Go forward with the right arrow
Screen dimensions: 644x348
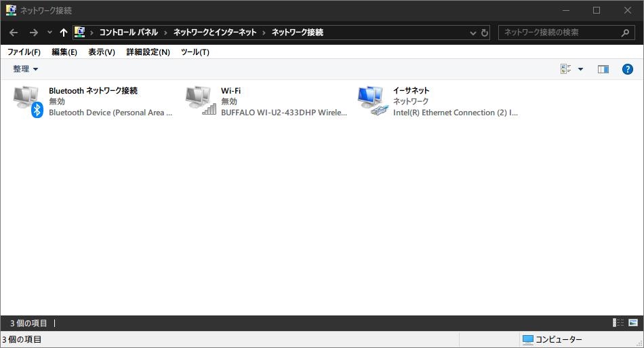click(x=34, y=33)
